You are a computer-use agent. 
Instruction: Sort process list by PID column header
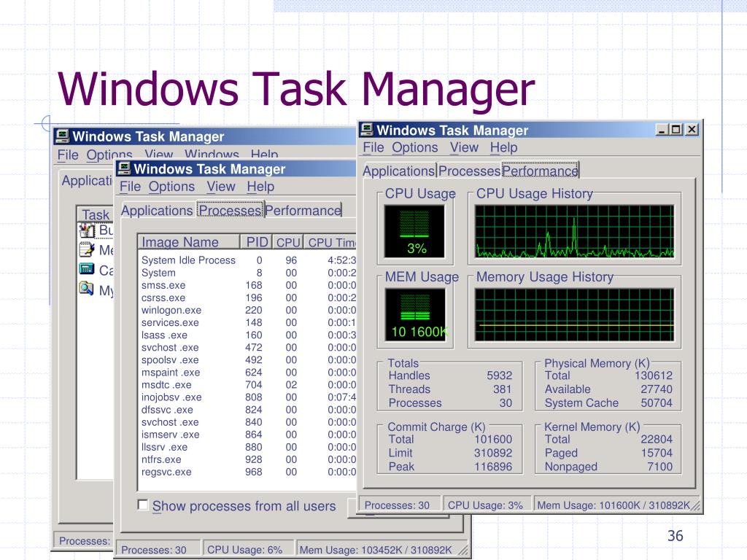point(256,242)
